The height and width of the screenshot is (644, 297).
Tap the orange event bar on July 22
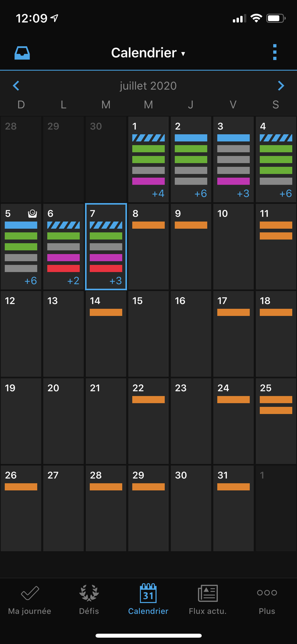tap(148, 399)
